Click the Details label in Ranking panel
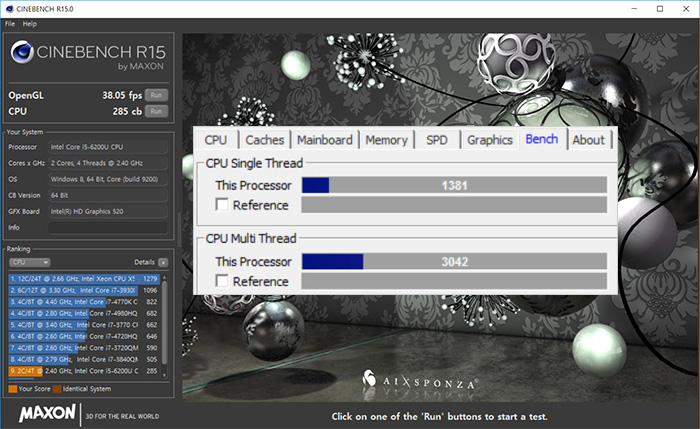700x429 pixels. (144, 262)
